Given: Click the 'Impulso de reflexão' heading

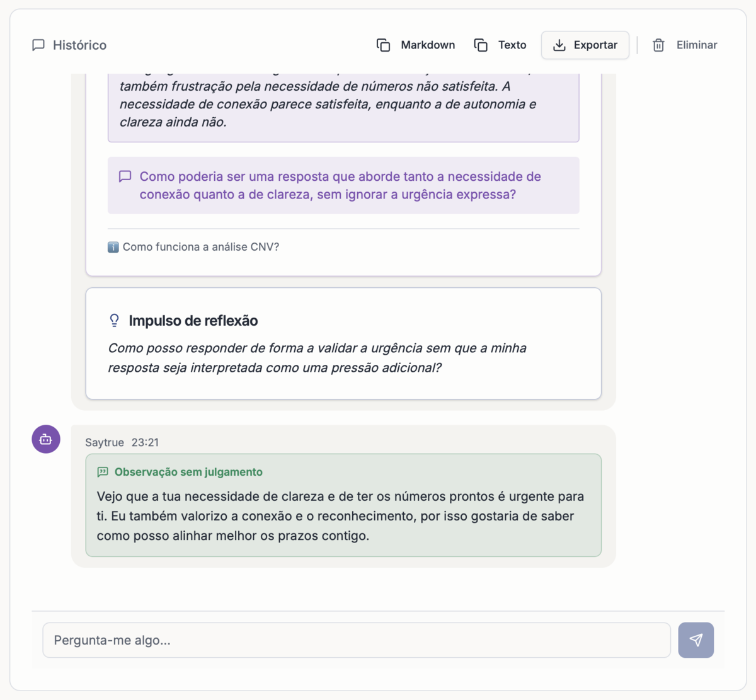Looking at the screenshot, I should (x=193, y=321).
